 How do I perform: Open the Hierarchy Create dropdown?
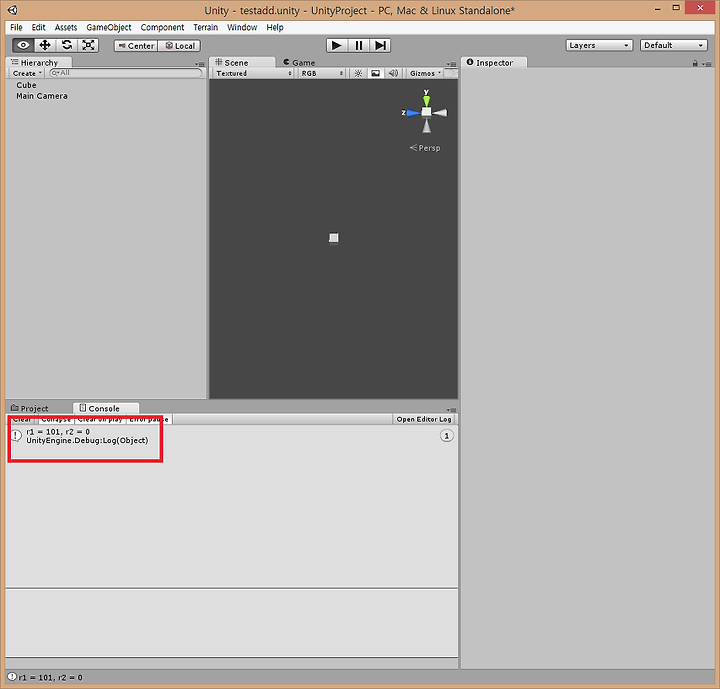27,73
